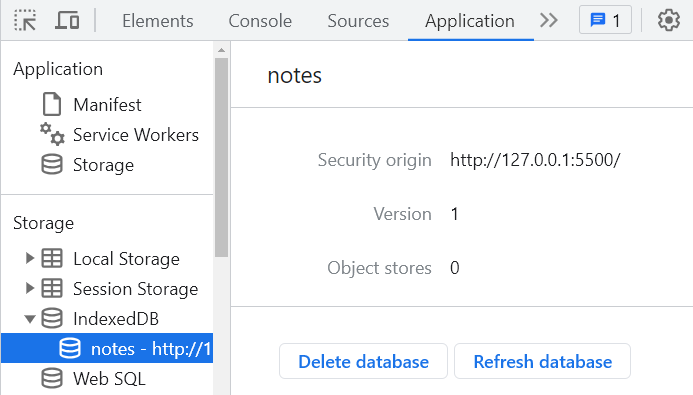Switch to the Elements tab
The image size is (693, 395).
(x=158, y=21)
